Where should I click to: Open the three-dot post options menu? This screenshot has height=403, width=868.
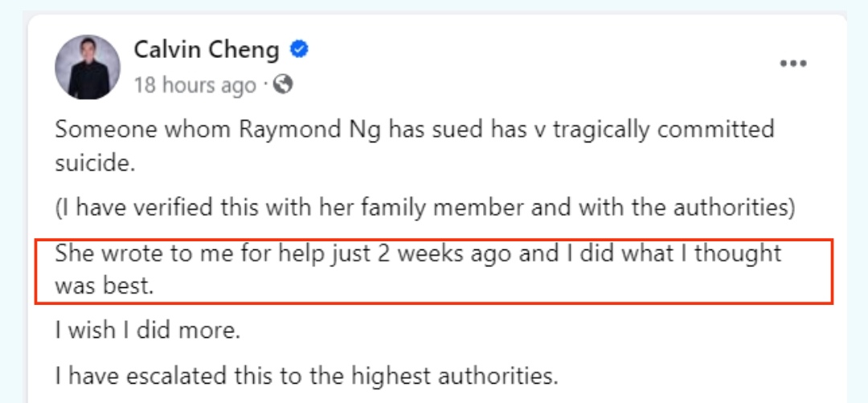click(793, 64)
